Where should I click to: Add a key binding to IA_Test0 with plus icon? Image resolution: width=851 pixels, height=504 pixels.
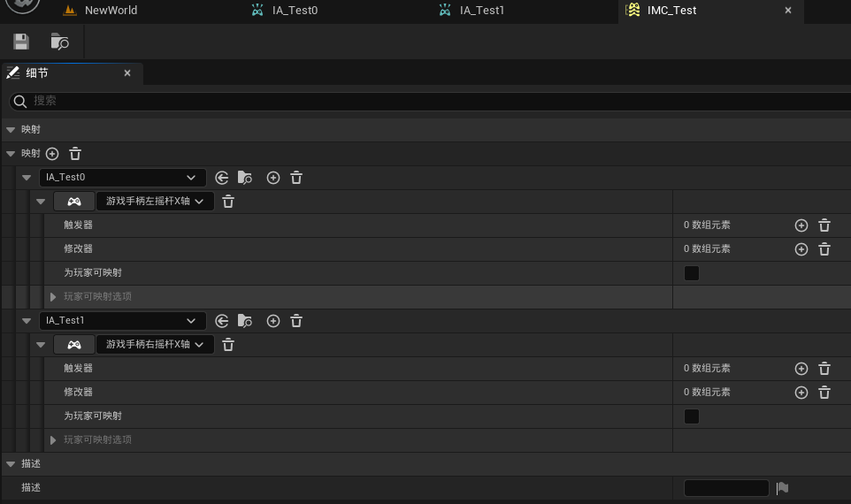(x=273, y=178)
